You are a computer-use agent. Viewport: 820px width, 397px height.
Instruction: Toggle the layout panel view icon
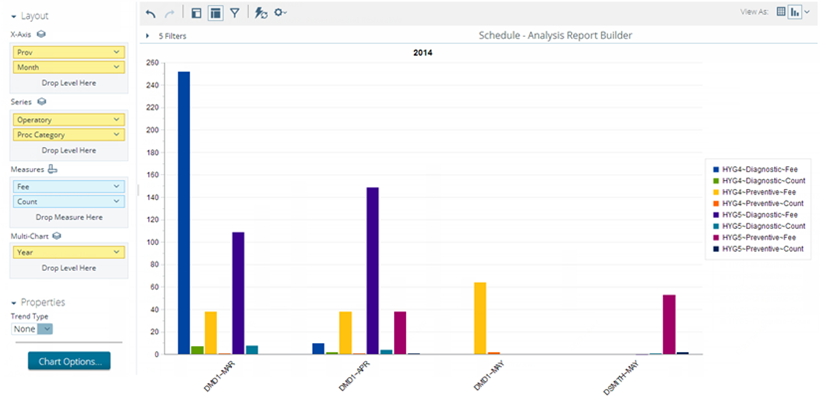coord(196,13)
